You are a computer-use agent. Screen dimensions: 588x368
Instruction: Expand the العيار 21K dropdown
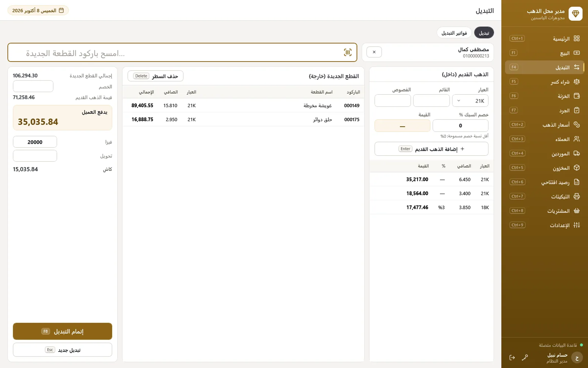click(x=470, y=101)
